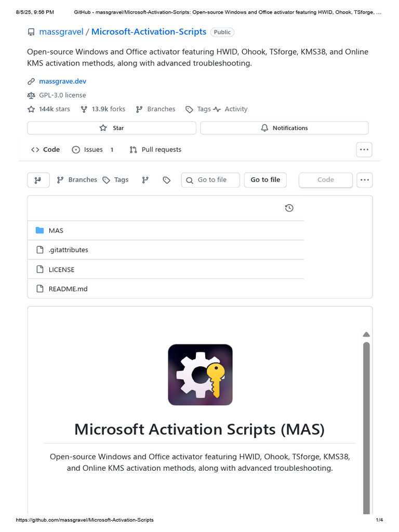
Task: Click the tag icon in the repo stats row
Action: [x=189, y=109]
